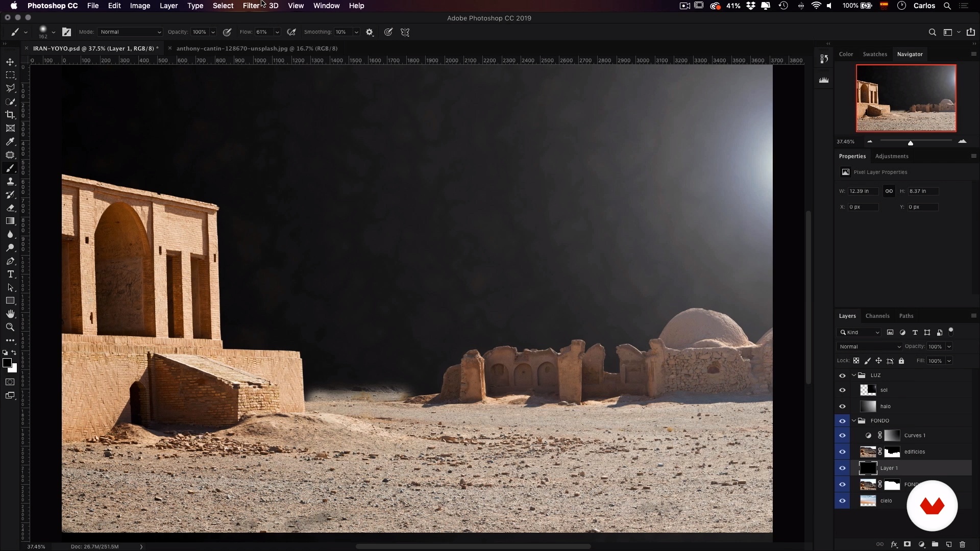Viewport: 980px width, 551px height.
Task: Click the width input field
Action: (x=863, y=191)
